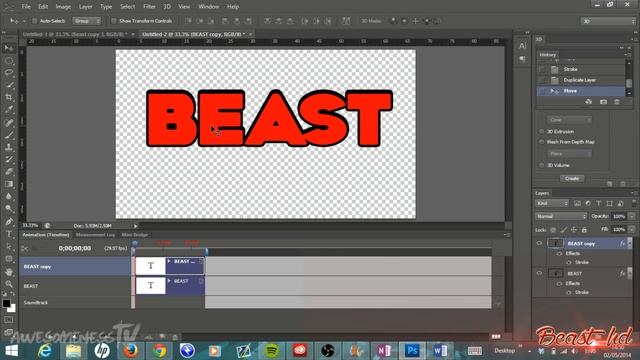Screen dimensions: 640x360
Task: Select the Healing Brush tool
Action: [9, 122]
